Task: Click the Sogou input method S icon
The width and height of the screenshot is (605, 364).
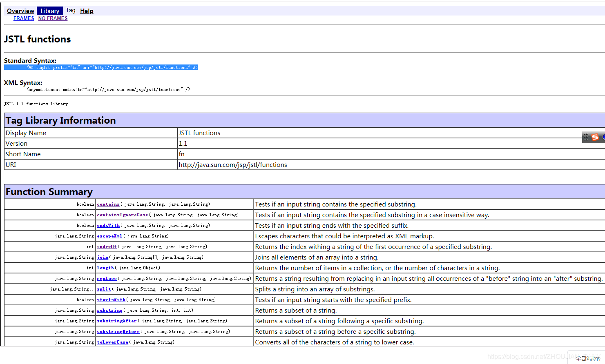Action: click(595, 137)
